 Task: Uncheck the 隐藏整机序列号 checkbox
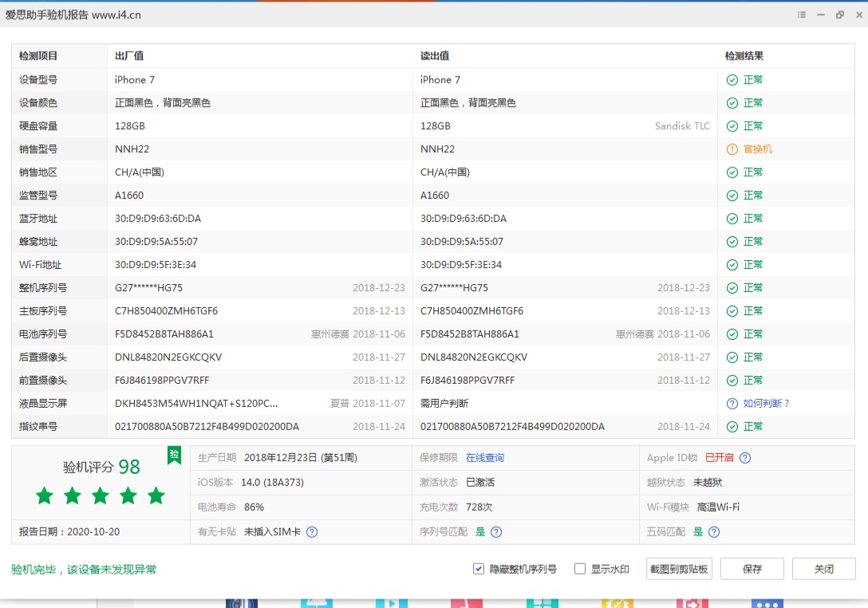[x=479, y=569]
